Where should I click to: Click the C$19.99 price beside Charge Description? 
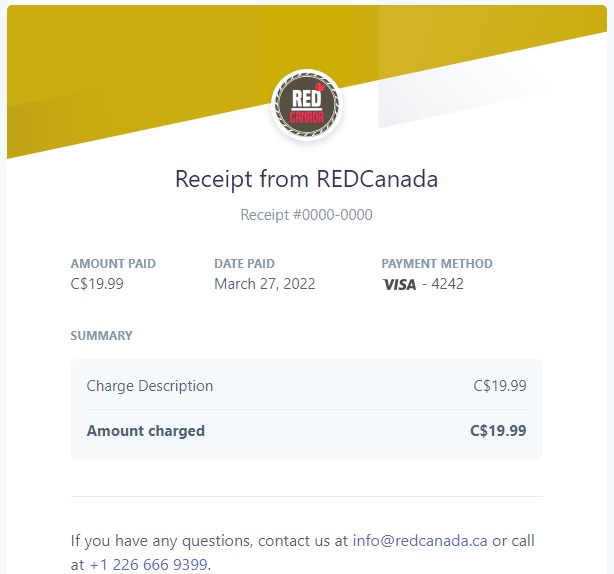[500, 386]
